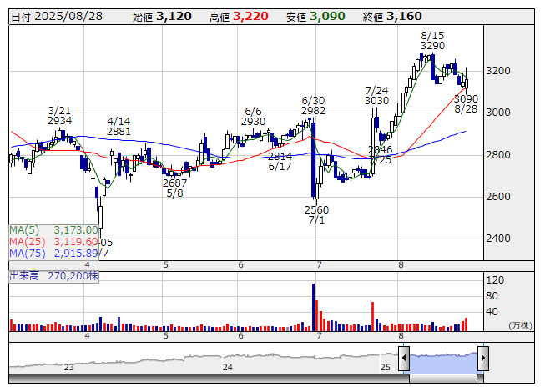
Task: Click month 5 label on price chart axis
Action: 166,265
